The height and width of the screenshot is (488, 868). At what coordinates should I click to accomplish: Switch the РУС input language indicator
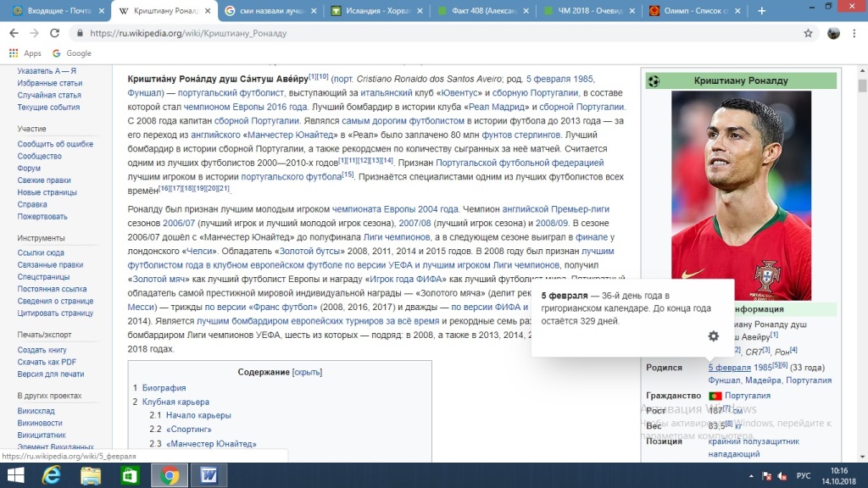point(804,476)
